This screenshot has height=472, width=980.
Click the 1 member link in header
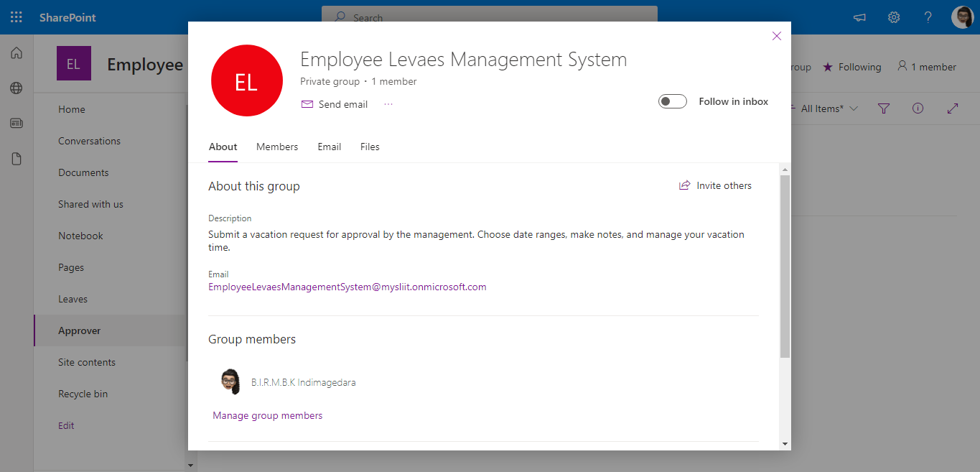[927, 67]
